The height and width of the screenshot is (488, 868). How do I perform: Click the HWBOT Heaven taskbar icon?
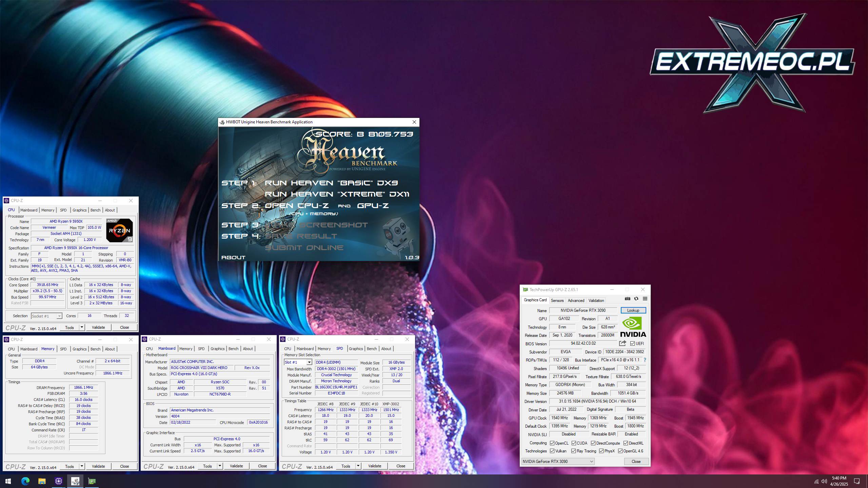click(x=75, y=481)
